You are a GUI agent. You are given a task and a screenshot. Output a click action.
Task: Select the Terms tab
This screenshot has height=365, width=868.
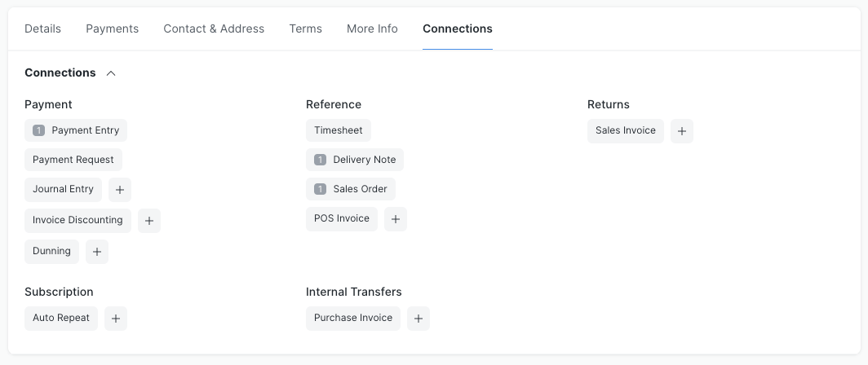pos(305,29)
